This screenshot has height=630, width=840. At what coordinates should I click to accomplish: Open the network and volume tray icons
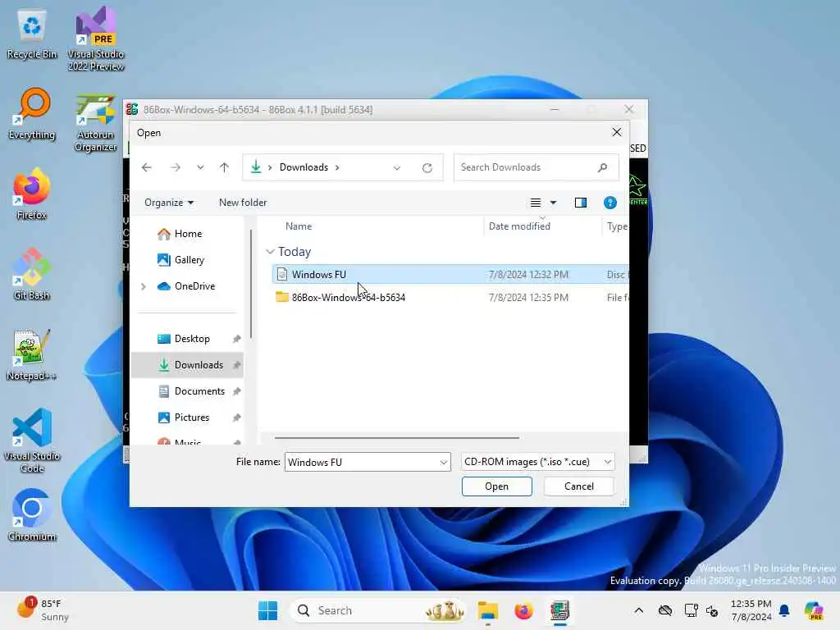[x=702, y=610]
